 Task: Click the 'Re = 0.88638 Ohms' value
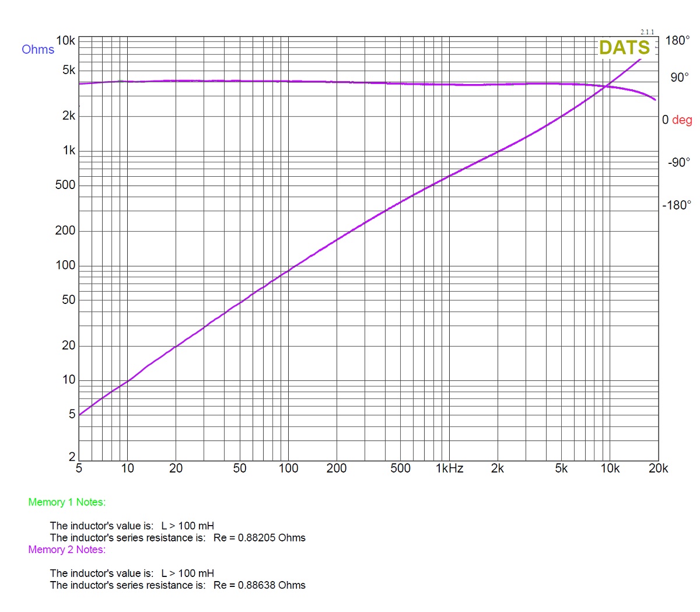(260, 585)
